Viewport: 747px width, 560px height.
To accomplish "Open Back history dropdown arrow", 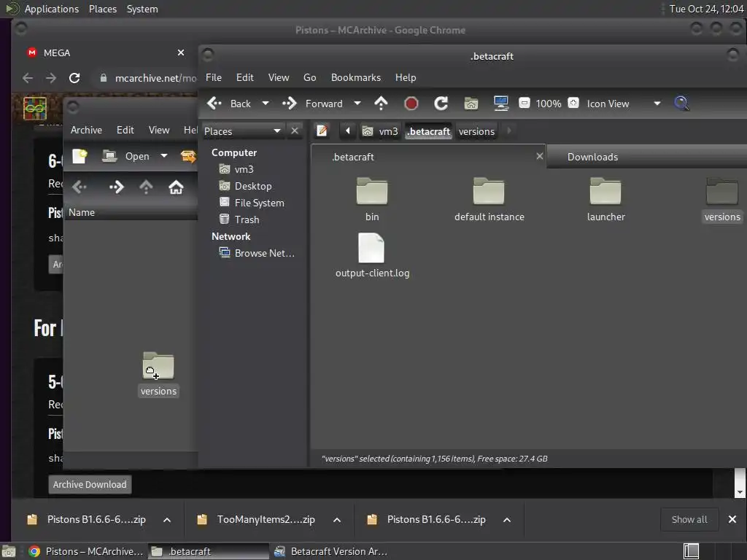I will coord(266,104).
